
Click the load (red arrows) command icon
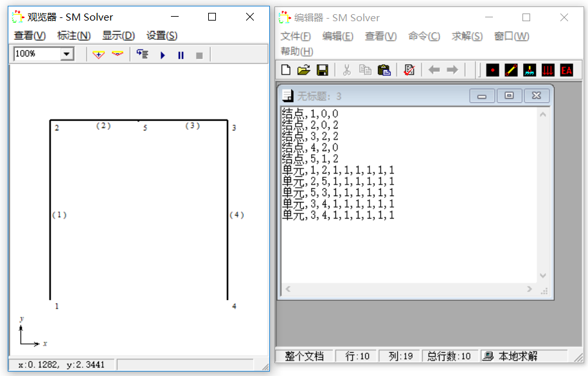tap(548, 70)
